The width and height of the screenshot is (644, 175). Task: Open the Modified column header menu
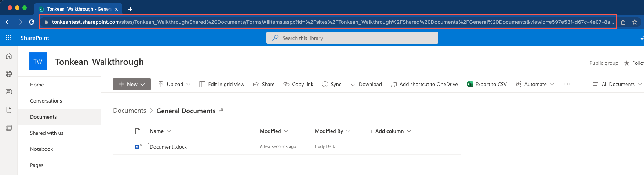pos(274,131)
